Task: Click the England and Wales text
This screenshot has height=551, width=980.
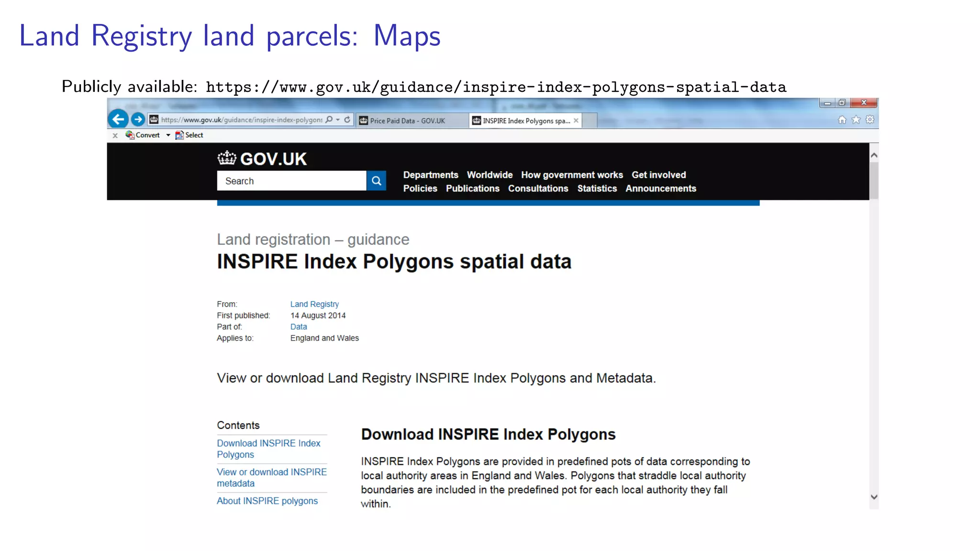Action: click(x=324, y=338)
